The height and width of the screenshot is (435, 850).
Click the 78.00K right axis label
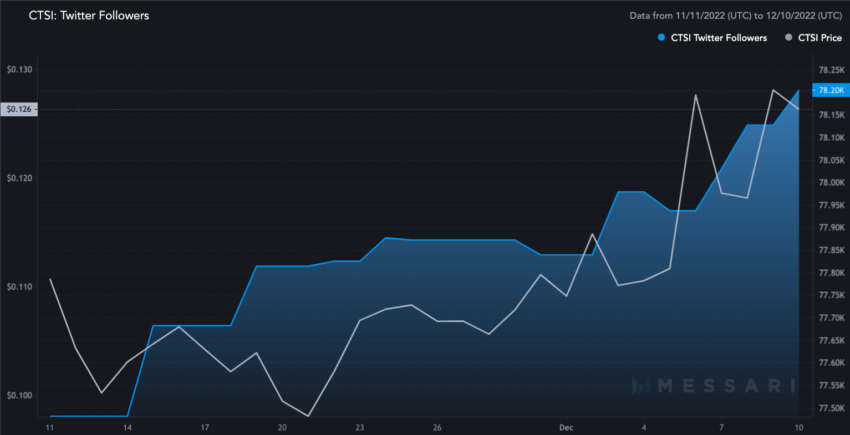pos(830,183)
